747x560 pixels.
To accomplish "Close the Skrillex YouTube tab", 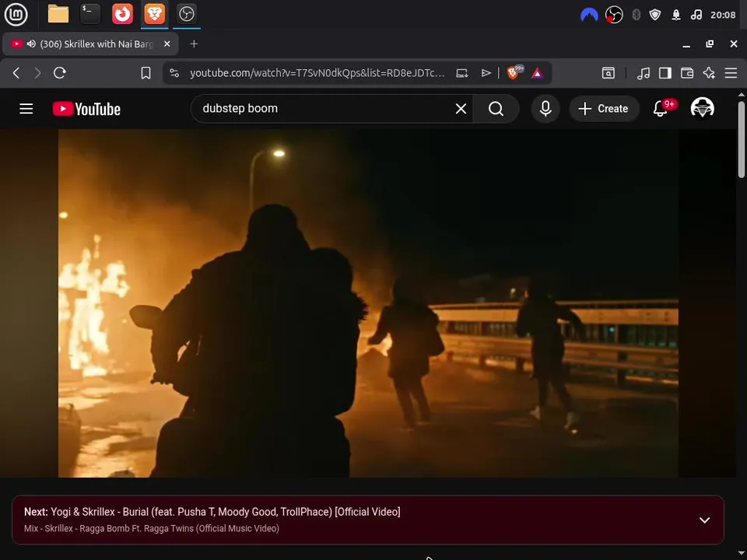I will tap(167, 44).
